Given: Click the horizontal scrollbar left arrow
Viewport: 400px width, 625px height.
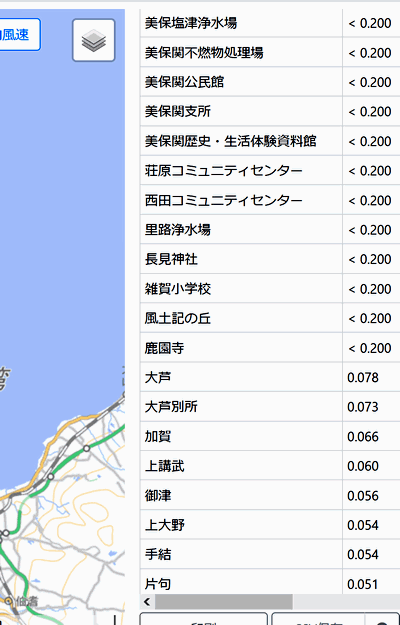Looking at the screenshot, I should coord(147,601).
